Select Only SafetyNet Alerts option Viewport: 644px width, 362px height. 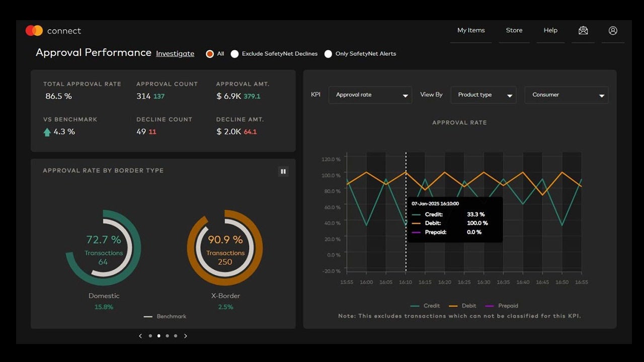point(328,54)
